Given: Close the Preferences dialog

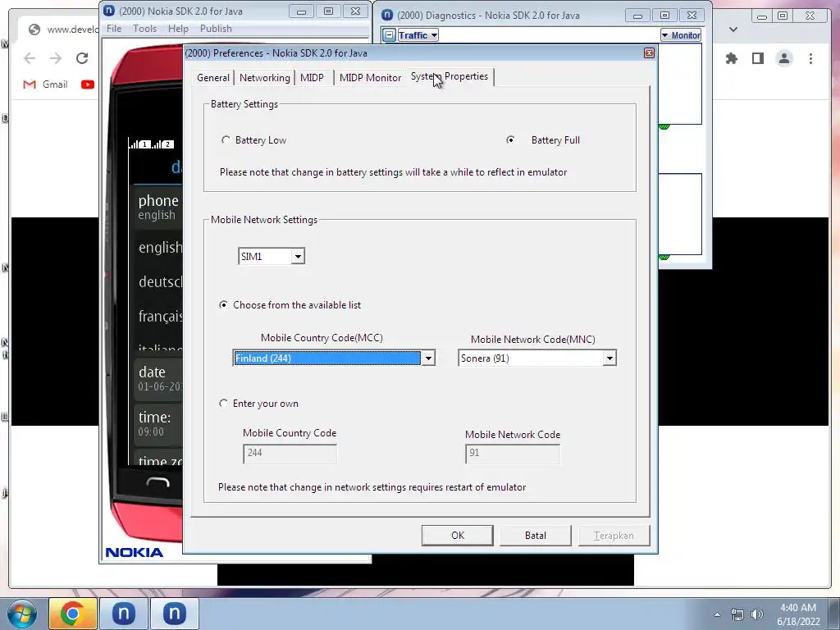Looking at the screenshot, I should (650, 52).
